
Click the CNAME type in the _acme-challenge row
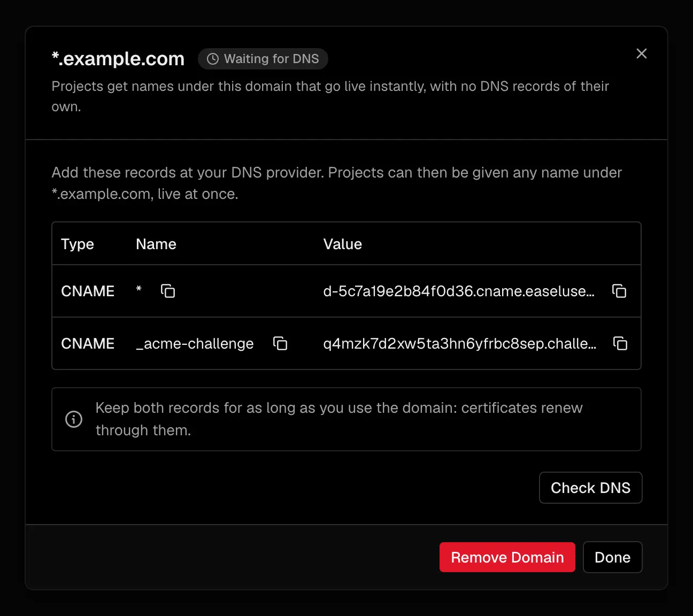pos(88,343)
